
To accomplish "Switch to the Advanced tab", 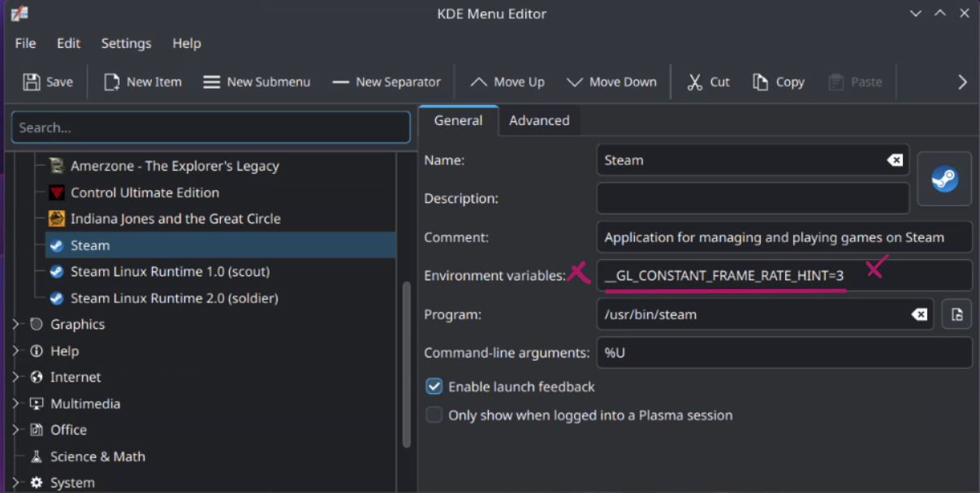I will 539,120.
